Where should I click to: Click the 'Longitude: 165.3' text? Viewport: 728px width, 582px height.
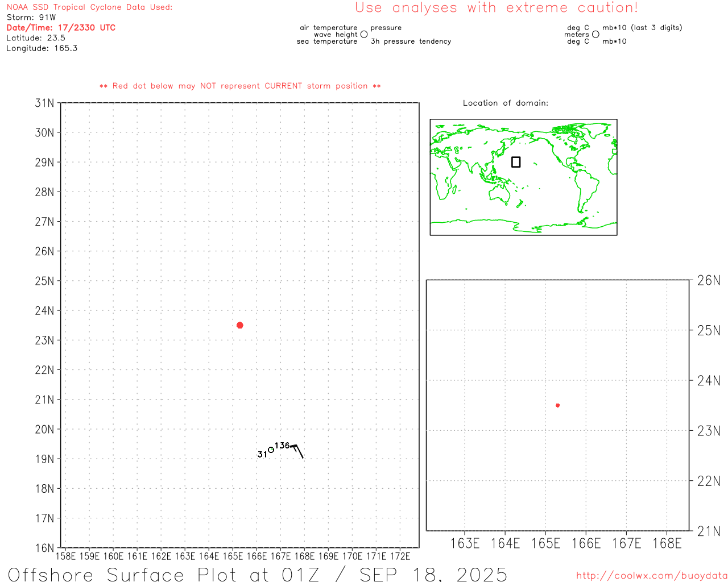(x=42, y=48)
